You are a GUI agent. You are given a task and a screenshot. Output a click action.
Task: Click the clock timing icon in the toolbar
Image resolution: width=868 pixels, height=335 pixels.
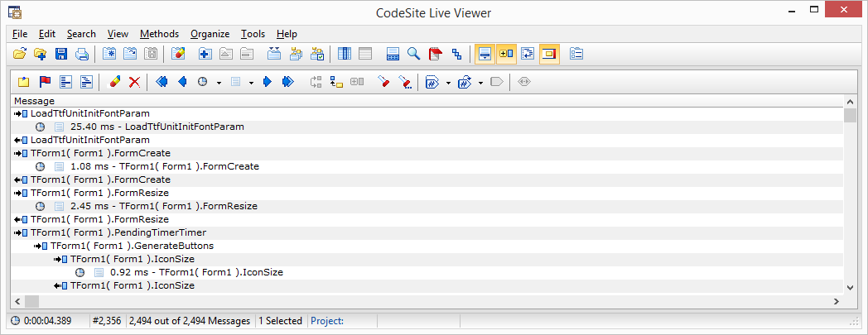click(x=203, y=82)
